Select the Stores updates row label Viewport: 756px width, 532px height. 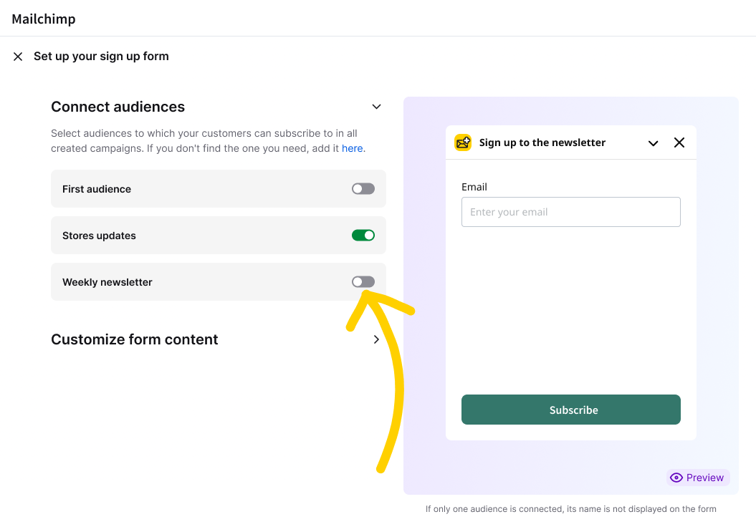(x=99, y=236)
